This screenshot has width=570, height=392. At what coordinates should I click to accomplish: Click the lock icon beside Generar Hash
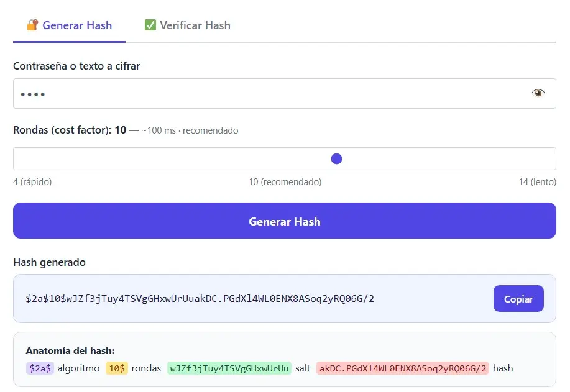(x=32, y=25)
